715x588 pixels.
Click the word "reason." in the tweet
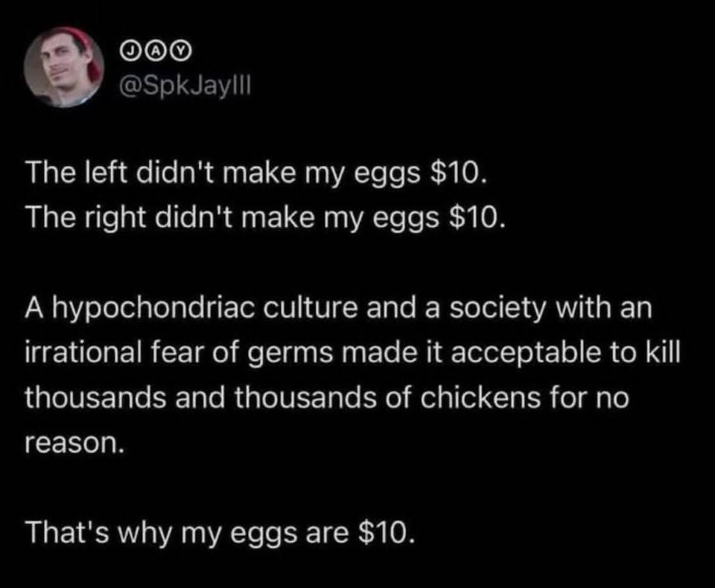[74, 443]
